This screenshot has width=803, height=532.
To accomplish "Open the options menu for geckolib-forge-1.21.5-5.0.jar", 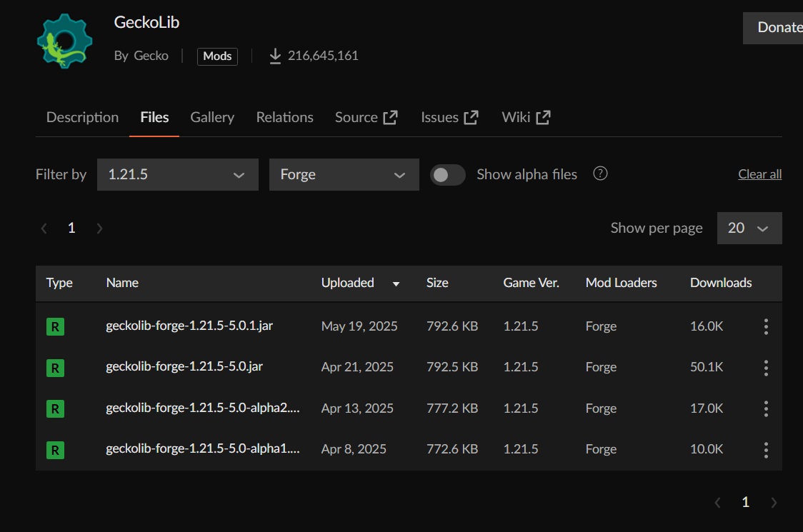I will click(766, 368).
